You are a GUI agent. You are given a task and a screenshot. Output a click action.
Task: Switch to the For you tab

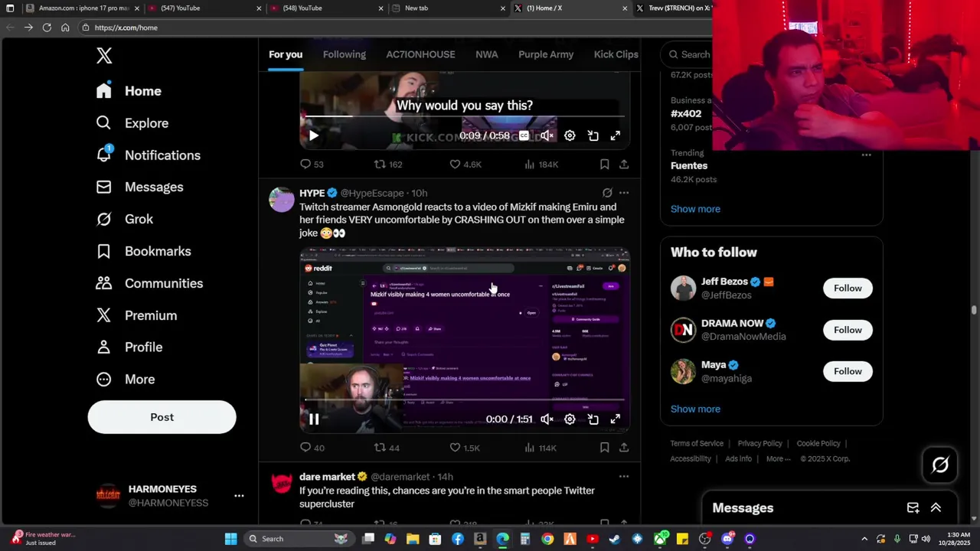(x=286, y=54)
